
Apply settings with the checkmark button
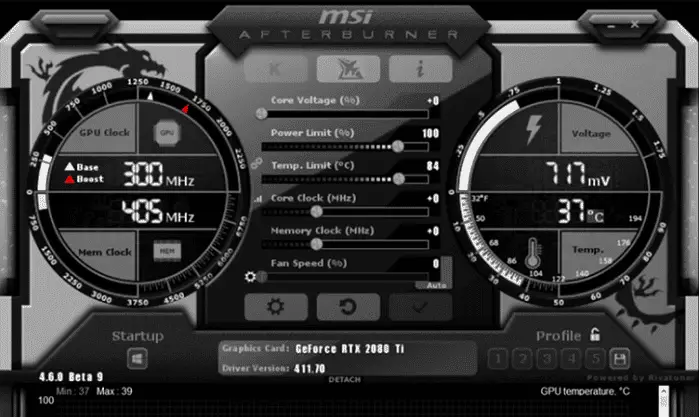420,307
